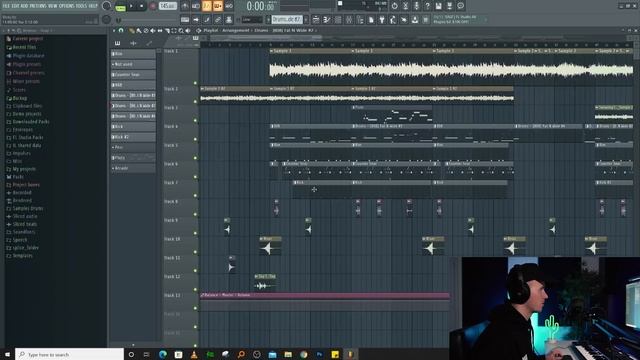The image size is (640, 360).
Task: Toggle the metronome icon
Action: (x=185, y=6)
